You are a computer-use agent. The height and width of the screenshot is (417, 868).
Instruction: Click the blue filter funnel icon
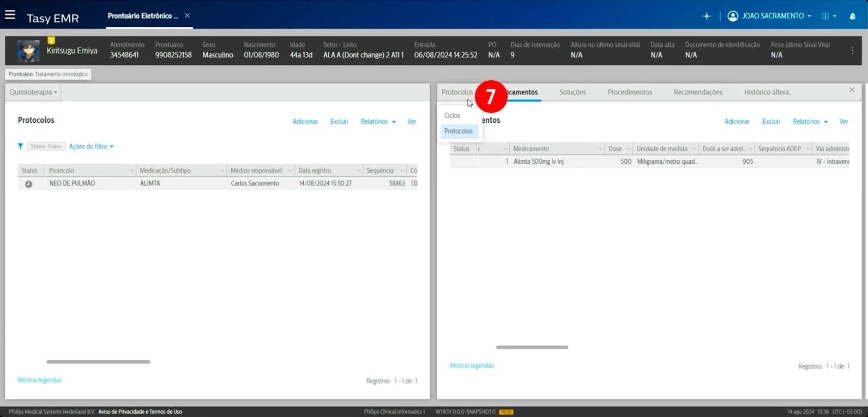pyautogui.click(x=20, y=146)
